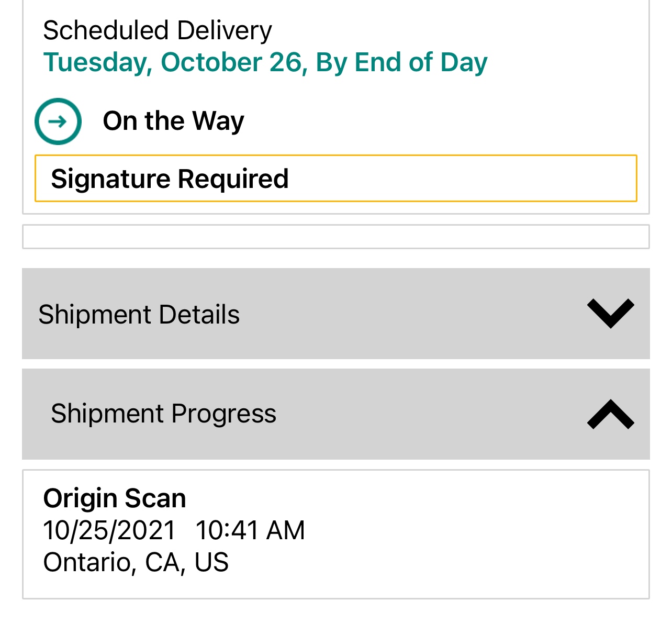Viewport: 672px width, 634px height.
Task: Click the green "October 26" delivery date
Action: [233, 62]
